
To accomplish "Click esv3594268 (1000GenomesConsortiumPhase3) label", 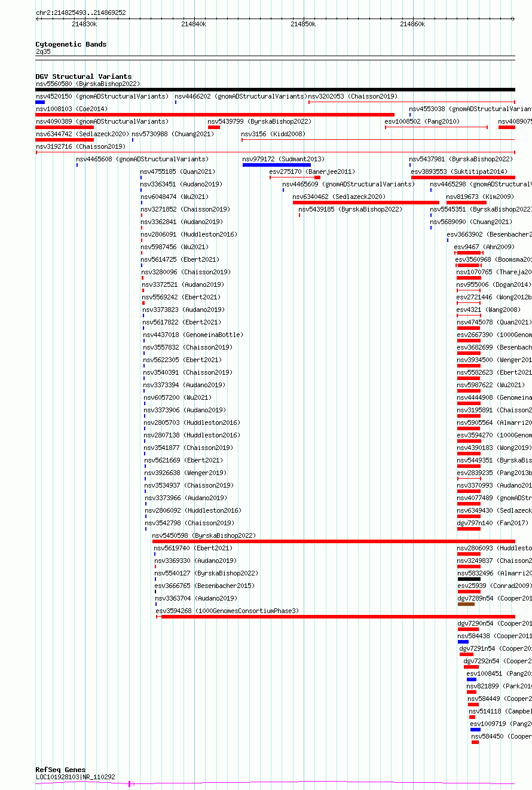I will point(227,611).
